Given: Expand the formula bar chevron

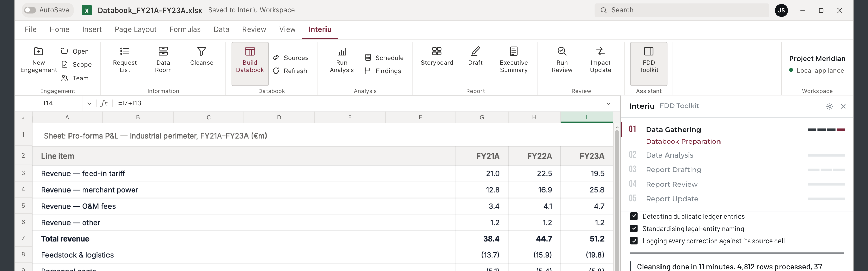Looking at the screenshot, I should [608, 103].
